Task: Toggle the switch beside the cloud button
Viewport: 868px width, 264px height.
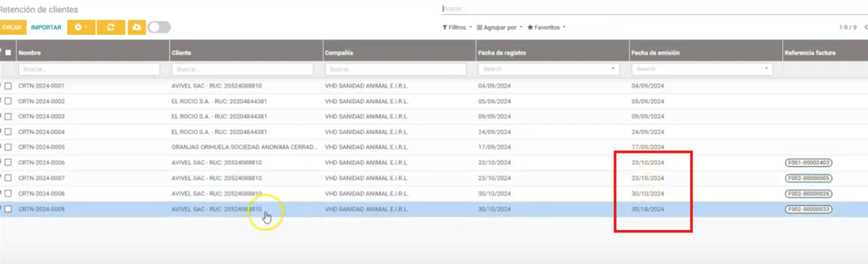Action: coord(159,27)
